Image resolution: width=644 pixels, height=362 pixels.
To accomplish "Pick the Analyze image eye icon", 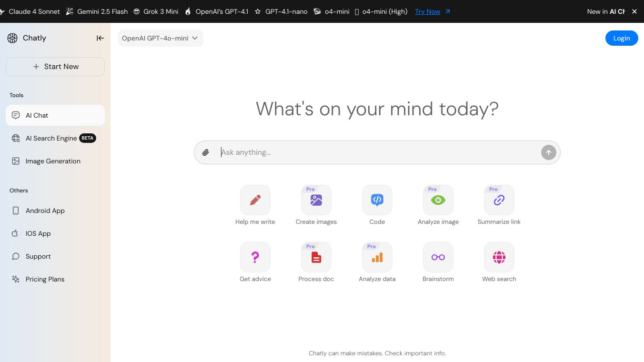I will [x=438, y=200].
